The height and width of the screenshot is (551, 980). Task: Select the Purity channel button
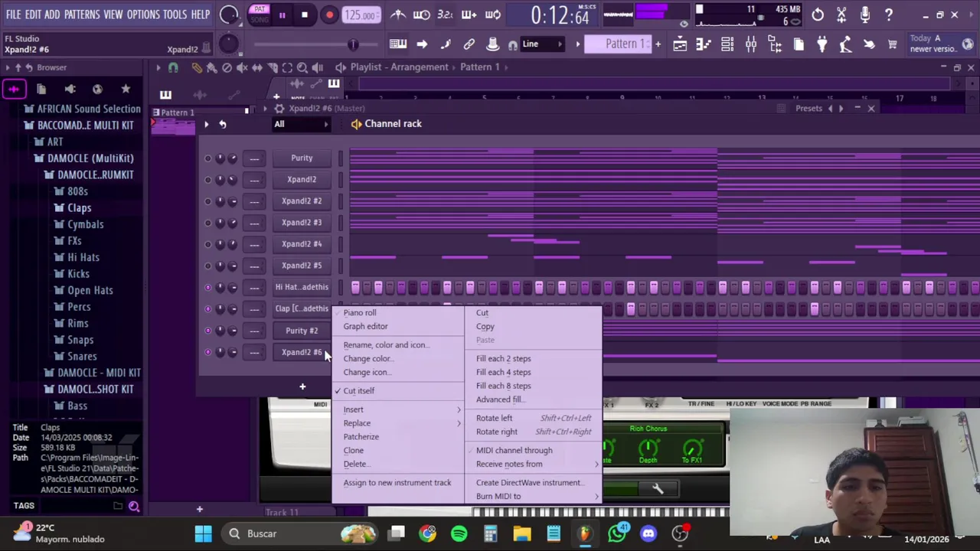(302, 158)
